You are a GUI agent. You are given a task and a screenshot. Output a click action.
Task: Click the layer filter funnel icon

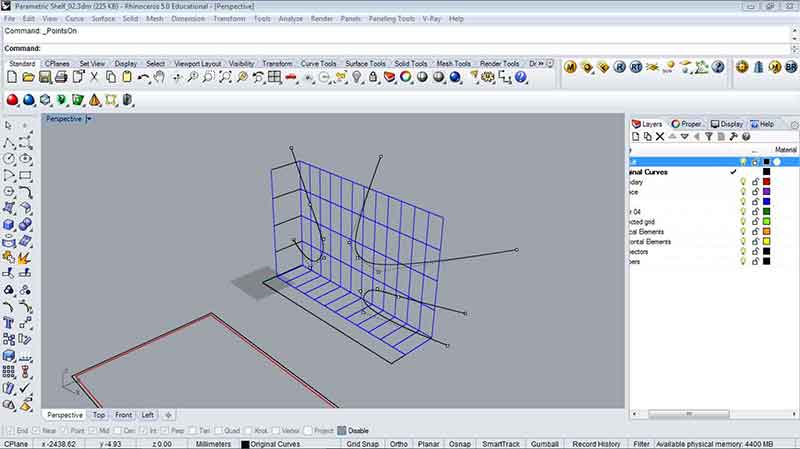[709, 137]
